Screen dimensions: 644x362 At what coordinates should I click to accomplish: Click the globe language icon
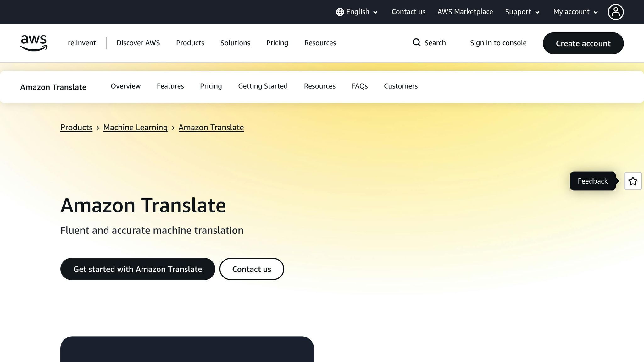[340, 12]
